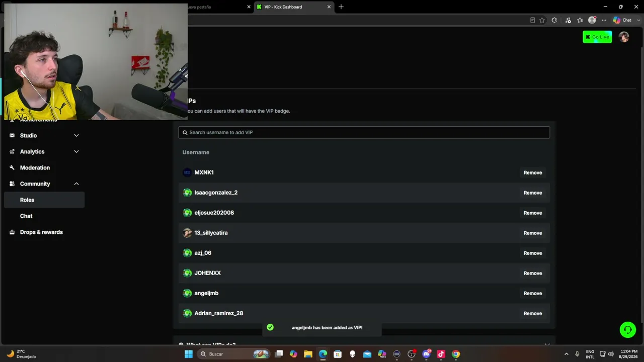This screenshot has width=644, height=362.
Task: Select the username eljosue202008
Action: [214, 213]
